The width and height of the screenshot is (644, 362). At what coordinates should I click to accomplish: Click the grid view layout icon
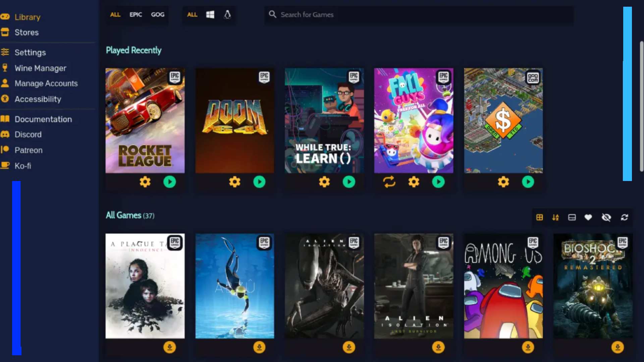(539, 217)
